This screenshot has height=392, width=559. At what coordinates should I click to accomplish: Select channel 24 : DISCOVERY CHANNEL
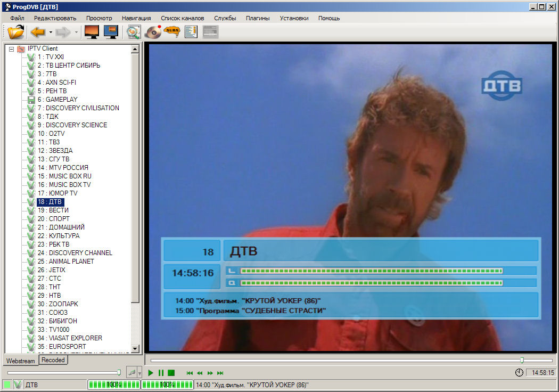(75, 253)
